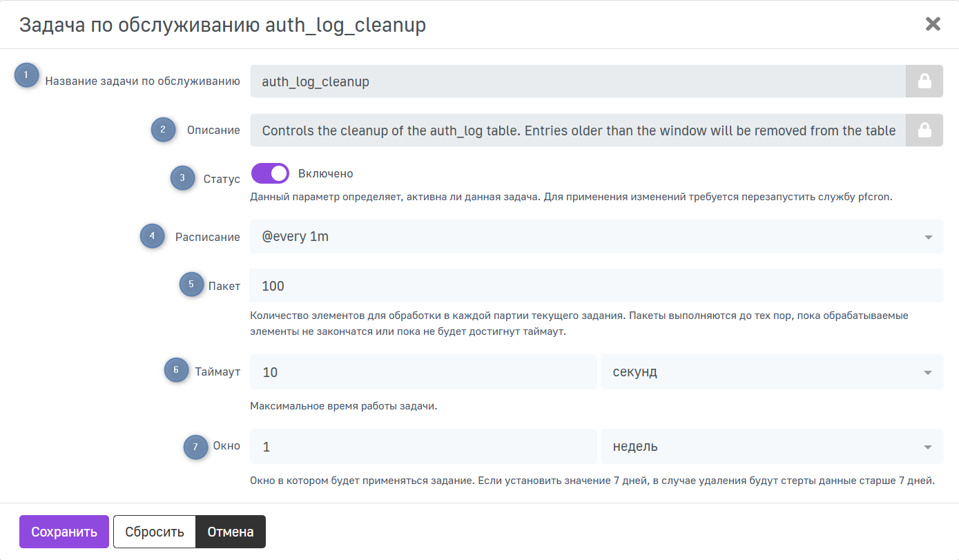
Task: Click the Пакет input field with 100
Action: click(596, 286)
